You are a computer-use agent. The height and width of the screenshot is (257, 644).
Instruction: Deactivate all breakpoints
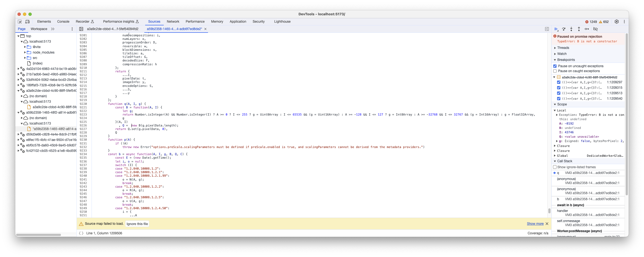(x=595, y=29)
